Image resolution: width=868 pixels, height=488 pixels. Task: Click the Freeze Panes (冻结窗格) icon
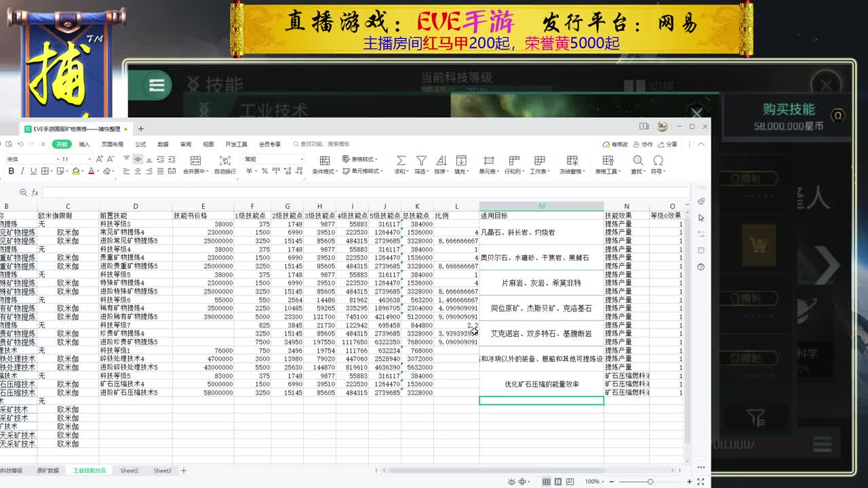click(572, 163)
